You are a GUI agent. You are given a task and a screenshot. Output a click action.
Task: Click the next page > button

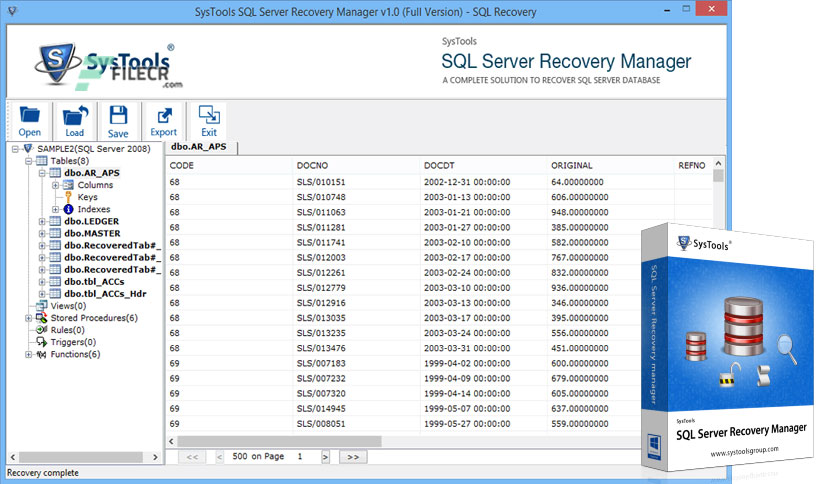[x=325, y=457]
